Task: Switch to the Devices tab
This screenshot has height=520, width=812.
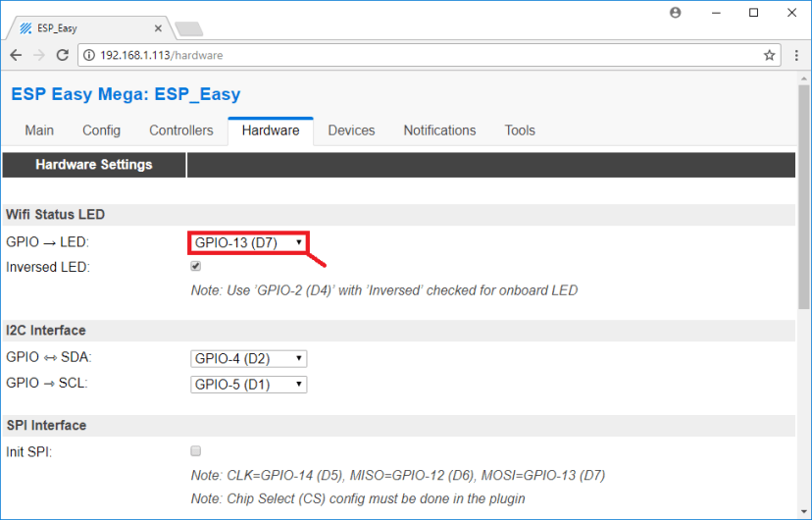Action: [x=351, y=130]
